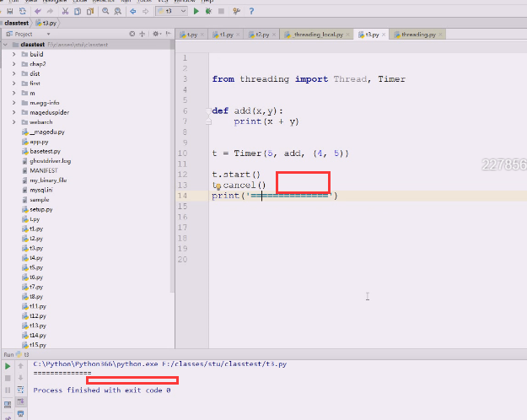527x420 pixels.
Task: Open the Replace tool icon
Action: pos(118,12)
